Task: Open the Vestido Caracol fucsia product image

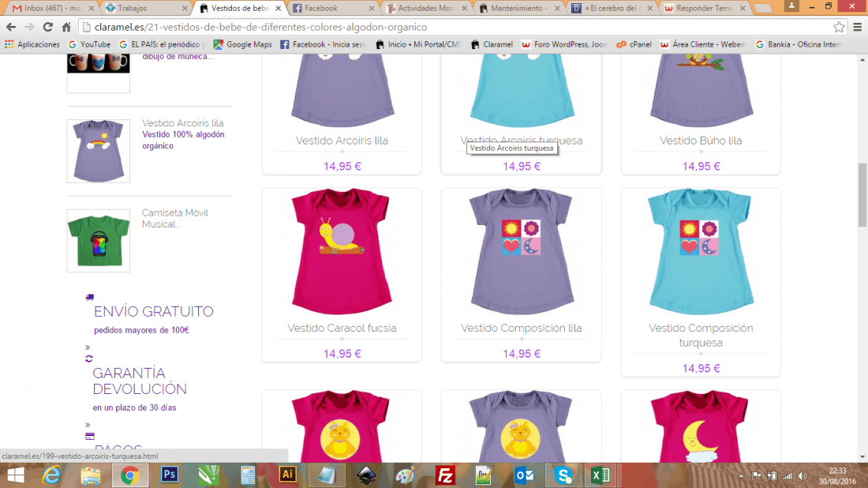Action: [342, 251]
